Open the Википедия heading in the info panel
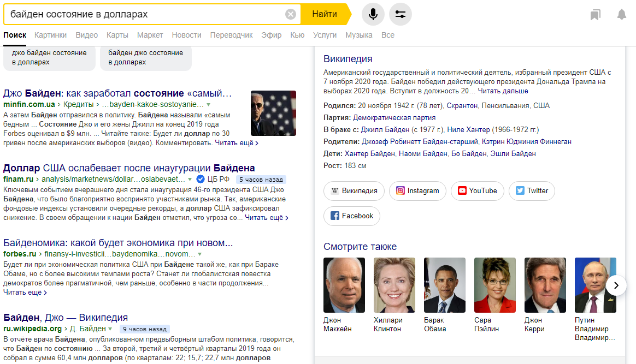The height and width of the screenshot is (364, 636). [x=348, y=59]
